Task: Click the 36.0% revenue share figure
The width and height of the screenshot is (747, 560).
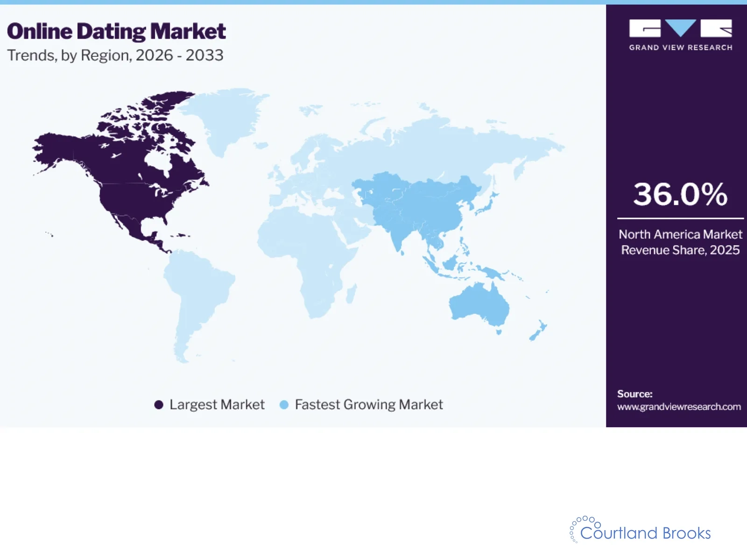Action: (680, 194)
